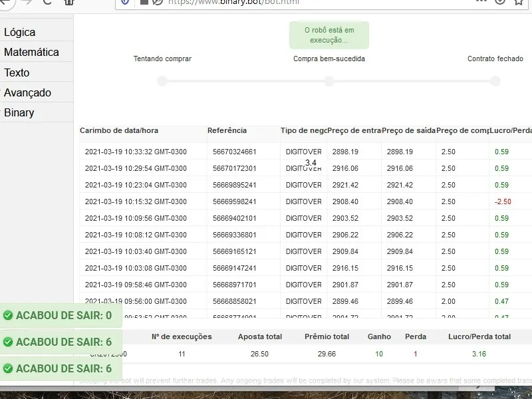Click the forward navigation arrow

(26, 2)
